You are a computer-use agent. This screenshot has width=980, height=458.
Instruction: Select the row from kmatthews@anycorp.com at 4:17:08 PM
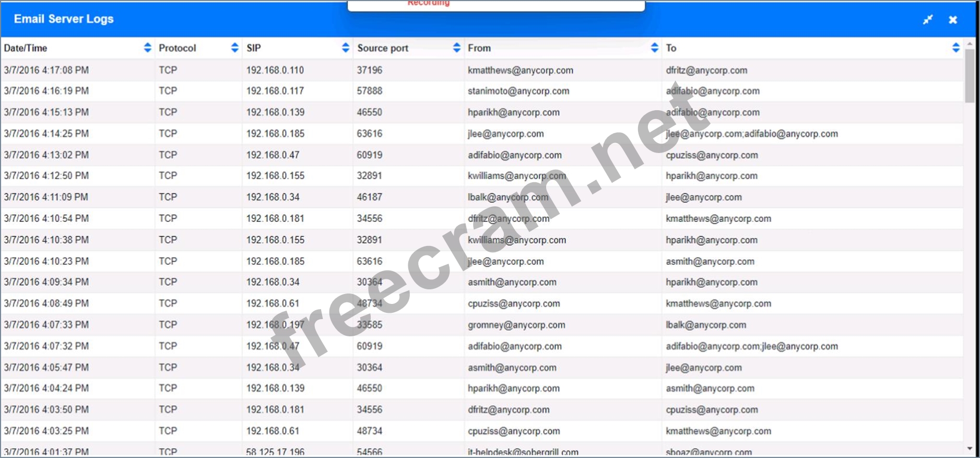pyautogui.click(x=520, y=70)
